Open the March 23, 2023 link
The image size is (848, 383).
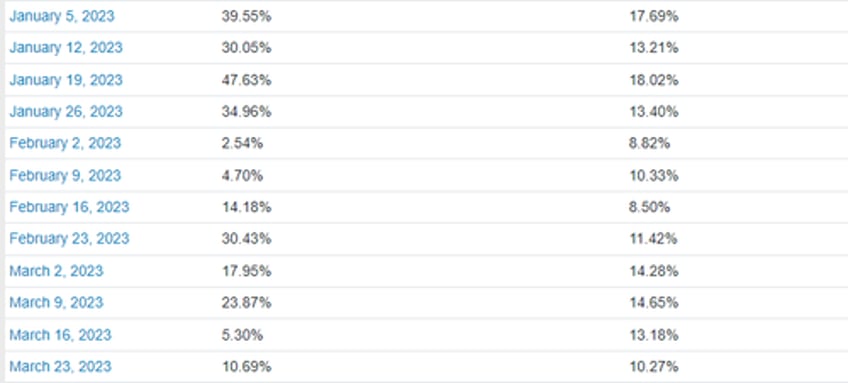coord(60,366)
